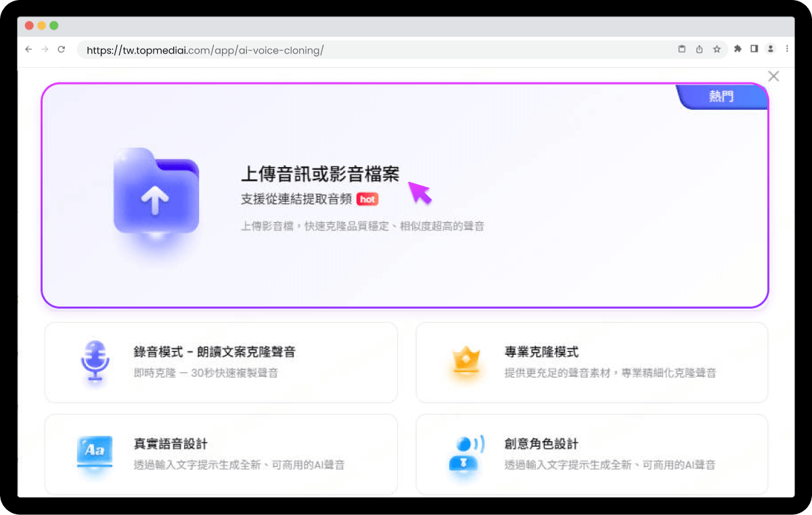Close the voice cloning dialog
Viewport: 812px width, 515px height.
point(773,76)
